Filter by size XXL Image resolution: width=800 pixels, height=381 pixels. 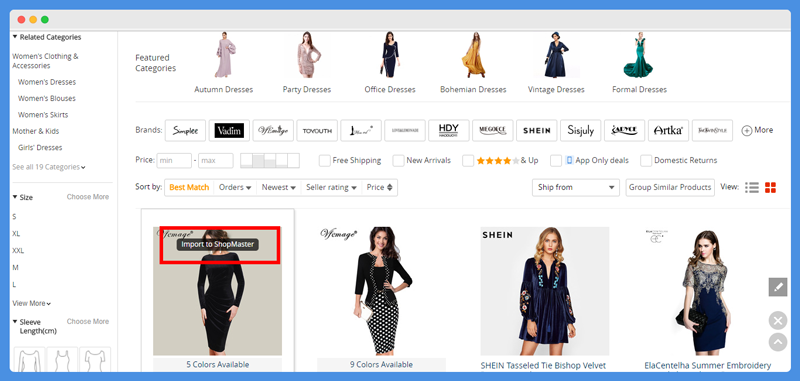tap(18, 250)
